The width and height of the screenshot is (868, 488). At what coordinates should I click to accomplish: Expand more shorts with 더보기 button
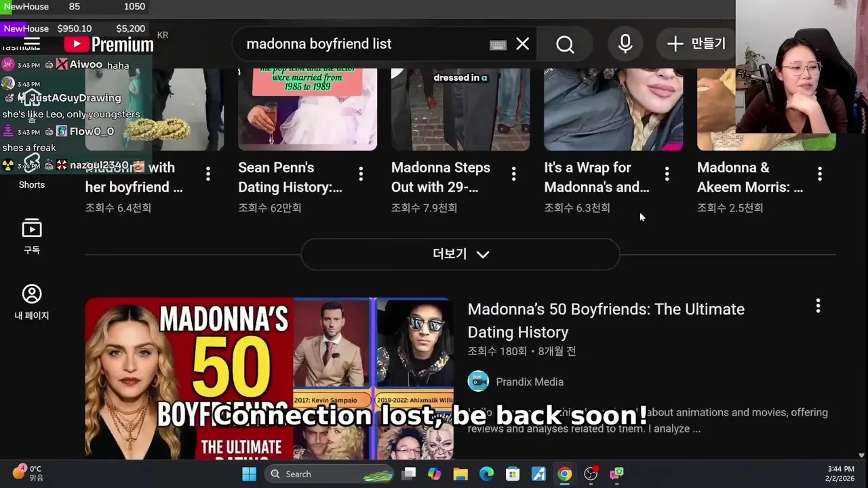pyautogui.click(x=460, y=254)
